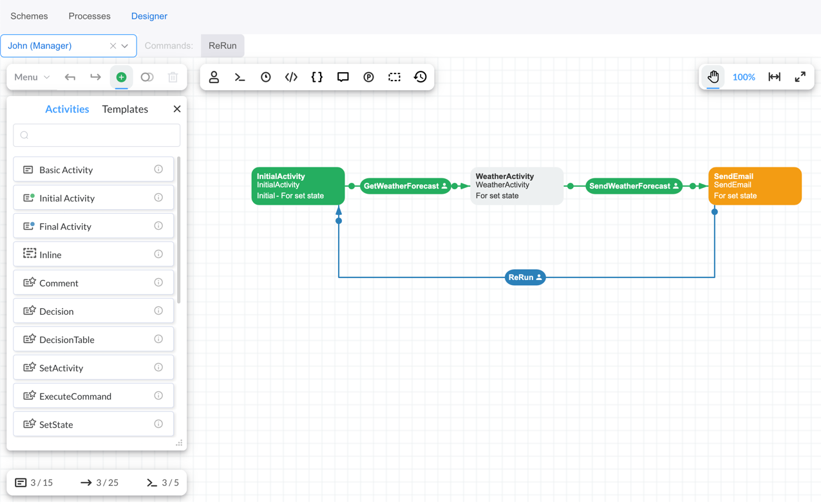
Task: Open the Timers clock icon
Action: (265, 77)
